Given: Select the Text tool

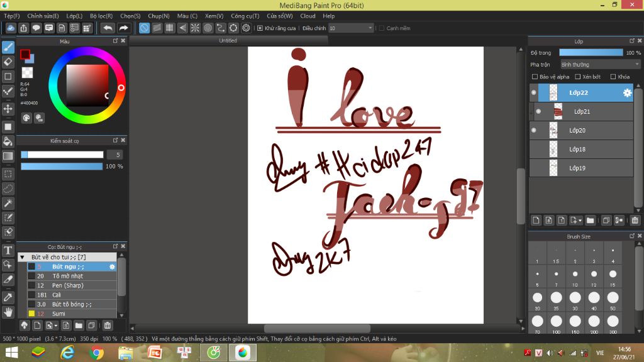Looking at the screenshot, I should tap(8, 250).
